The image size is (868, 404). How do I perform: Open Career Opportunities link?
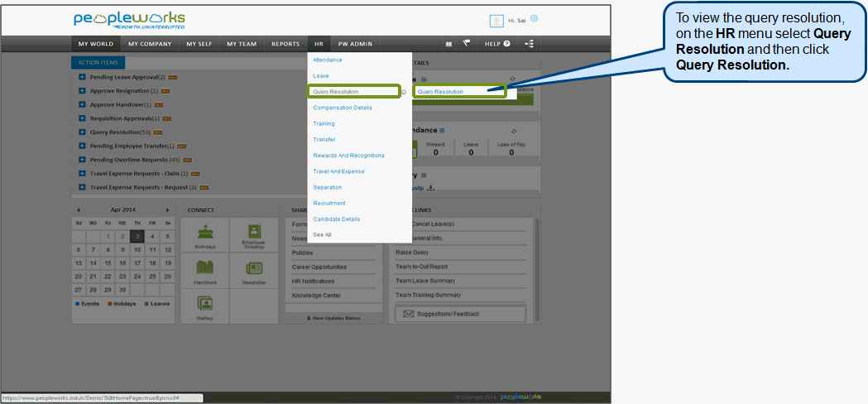[319, 267]
